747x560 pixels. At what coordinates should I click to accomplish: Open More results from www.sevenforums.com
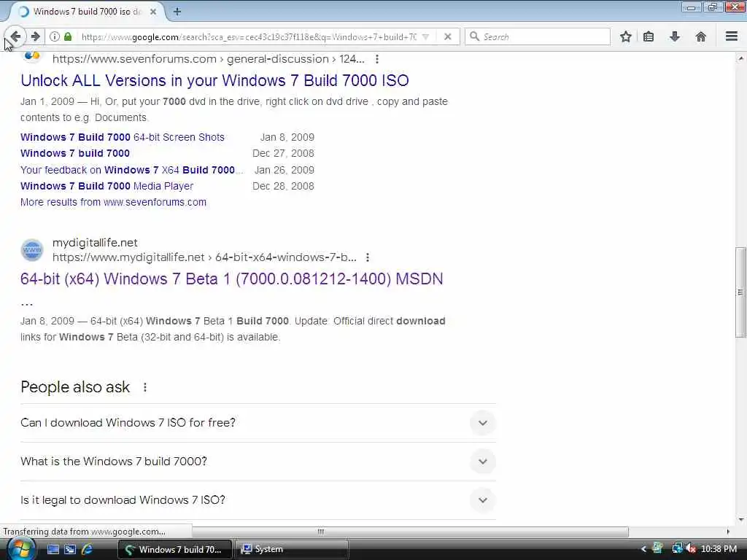[x=113, y=202]
